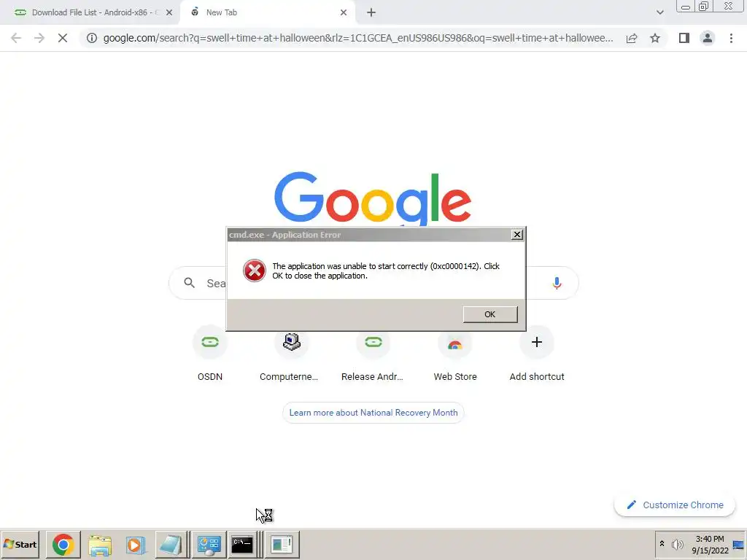Viewport: 747px width, 560px height.
Task: Go back to the previous page
Action: coord(16,38)
